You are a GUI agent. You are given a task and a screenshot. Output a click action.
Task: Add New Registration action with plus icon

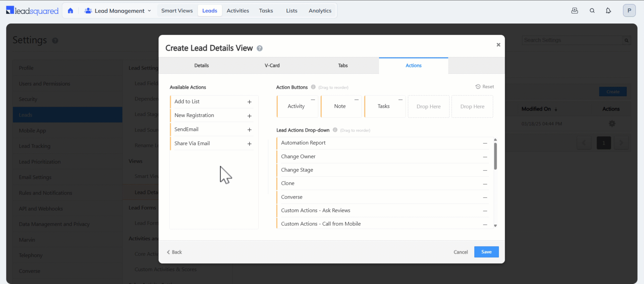(249, 116)
